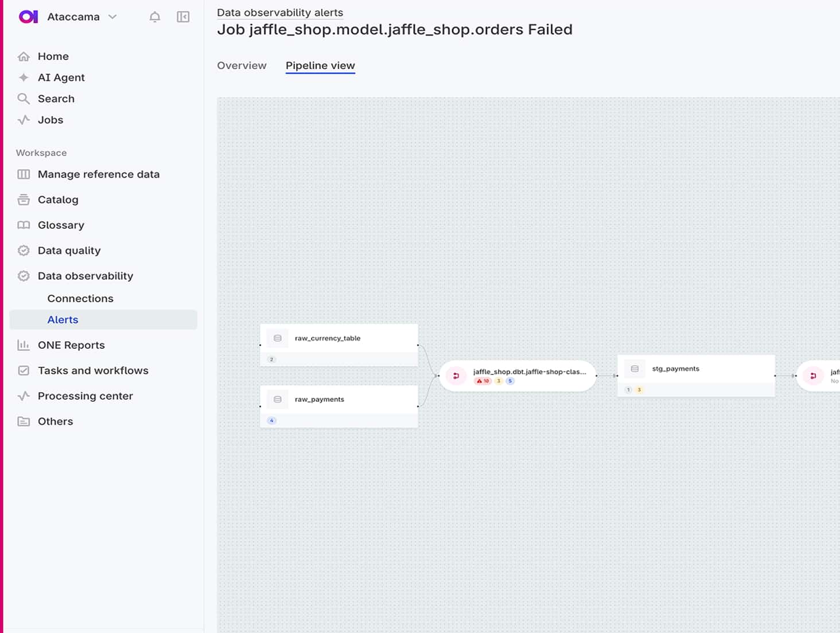Click the Data quality badge icon
The height and width of the screenshot is (633, 840).
click(24, 250)
